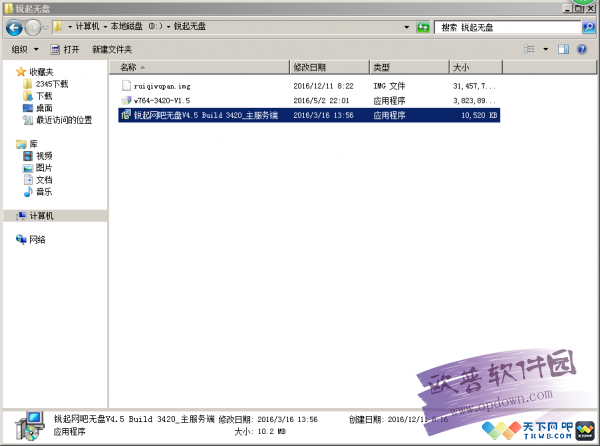The width and height of the screenshot is (600, 446).
Task: Change view with the view icon
Action: [530, 49]
